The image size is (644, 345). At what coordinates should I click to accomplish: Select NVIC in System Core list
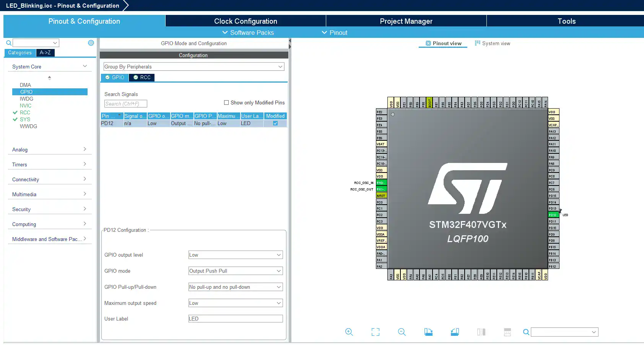pos(26,106)
